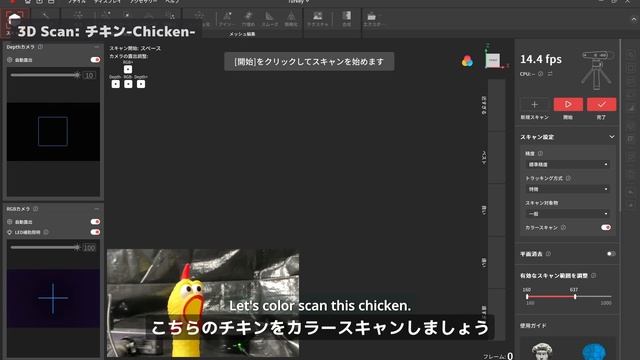The width and height of the screenshot is (640, 360).
Task: Click the LED fill light info icon
Action: (46, 232)
